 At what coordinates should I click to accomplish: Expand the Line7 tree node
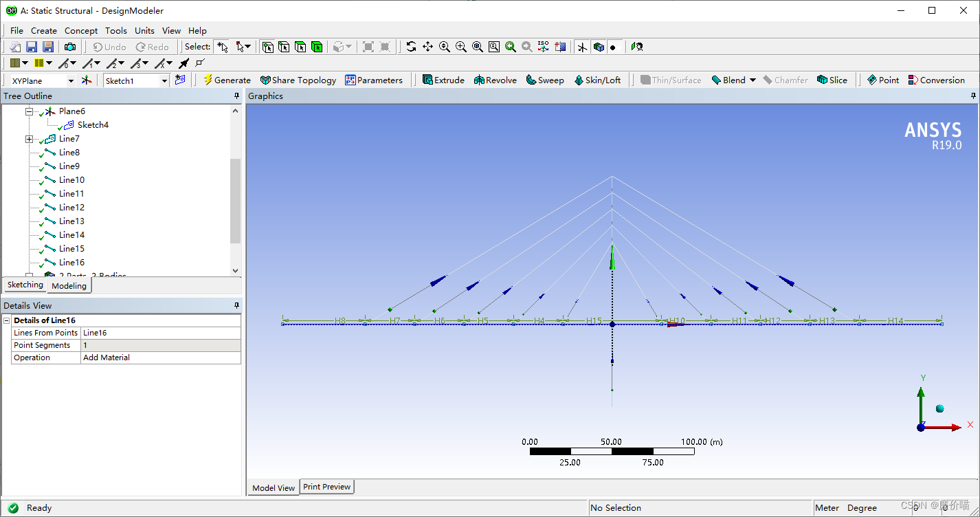[30, 139]
